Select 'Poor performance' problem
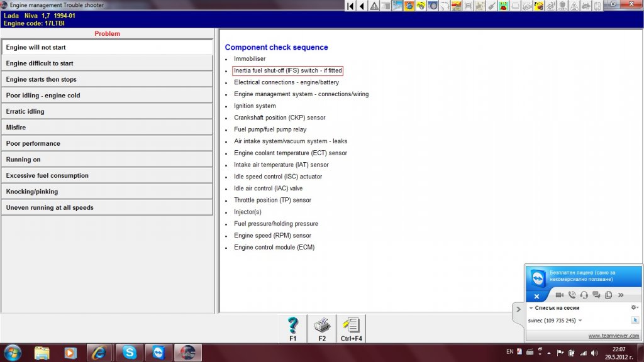The width and height of the screenshot is (644, 362). (x=107, y=143)
